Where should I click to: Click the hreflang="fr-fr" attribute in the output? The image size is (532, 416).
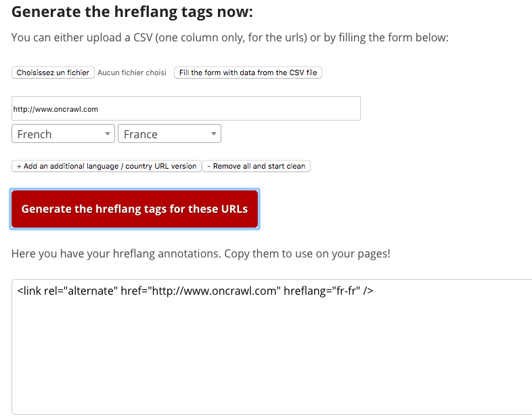click(322, 291)
